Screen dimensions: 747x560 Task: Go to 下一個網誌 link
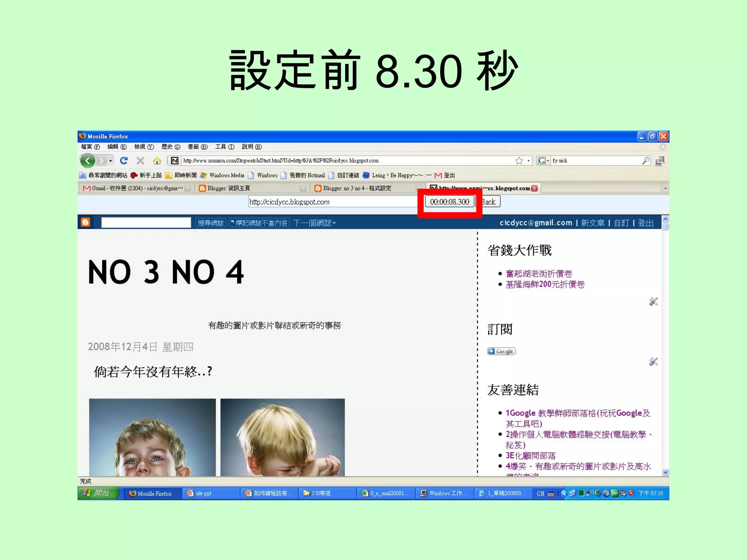coord(314,223)
